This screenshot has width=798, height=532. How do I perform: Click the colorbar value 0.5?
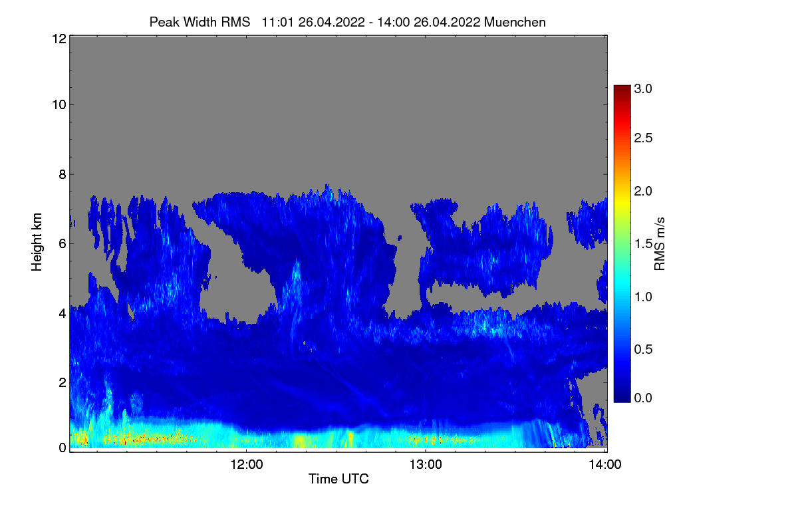tap(644, 349)
